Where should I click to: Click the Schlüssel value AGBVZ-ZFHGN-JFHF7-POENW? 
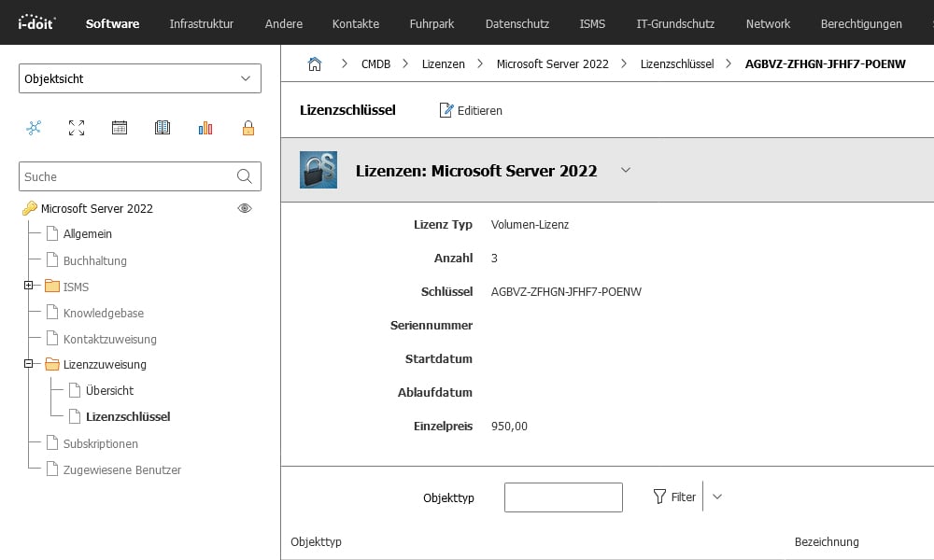(566, 291)
